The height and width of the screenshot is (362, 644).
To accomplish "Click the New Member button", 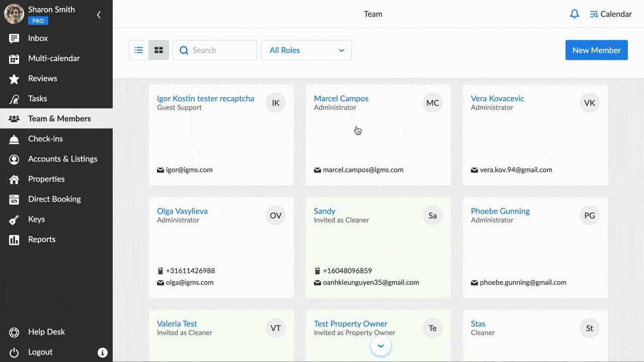I will coord(596,50).
